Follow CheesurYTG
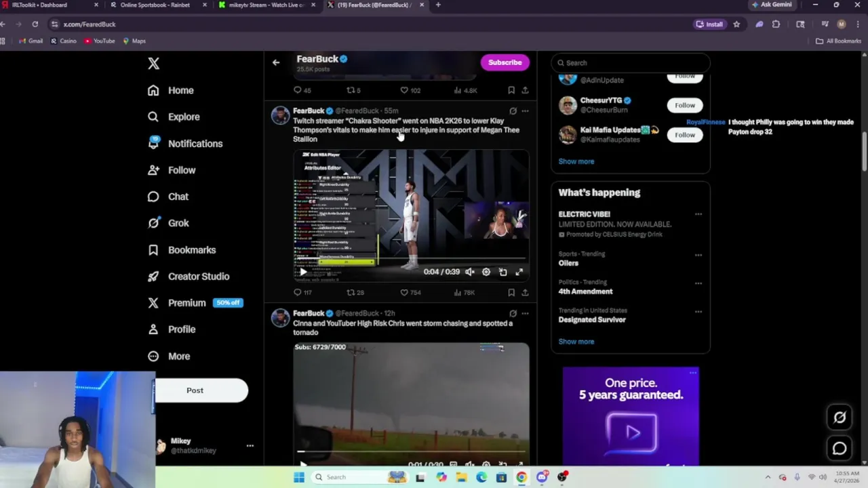The height and width of the screenshot is (488, 868). (685, 105)
